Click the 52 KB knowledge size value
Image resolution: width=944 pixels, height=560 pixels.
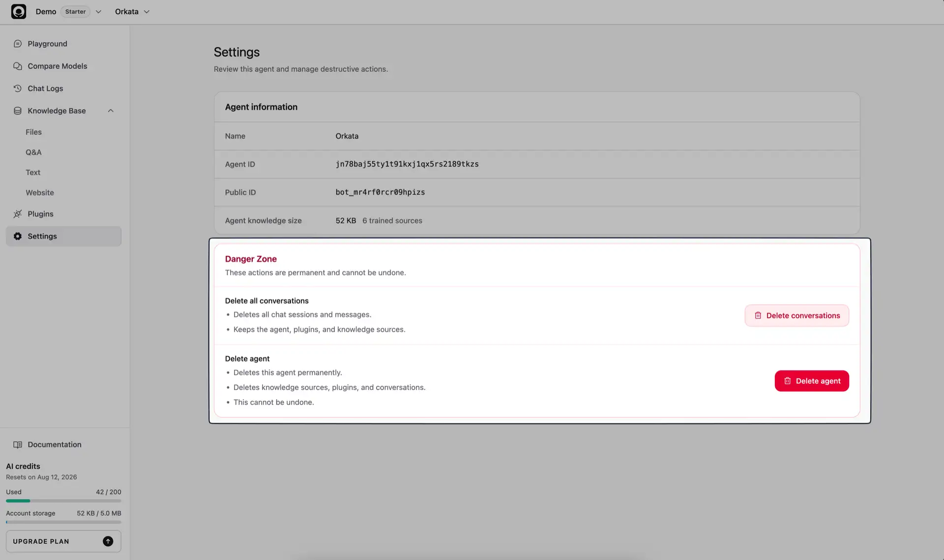coord(346,221)
